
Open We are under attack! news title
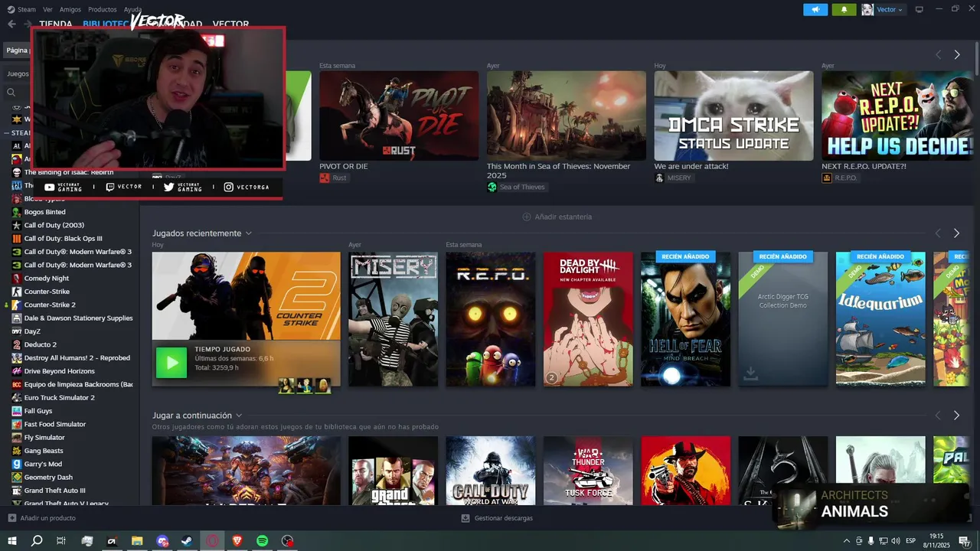point(691,166)
